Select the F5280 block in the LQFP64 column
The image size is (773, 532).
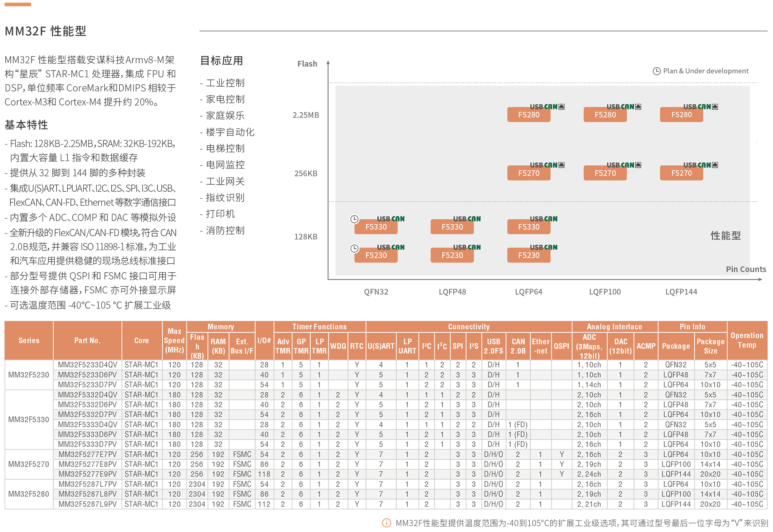pyautogui.click(x=529, y=115)
